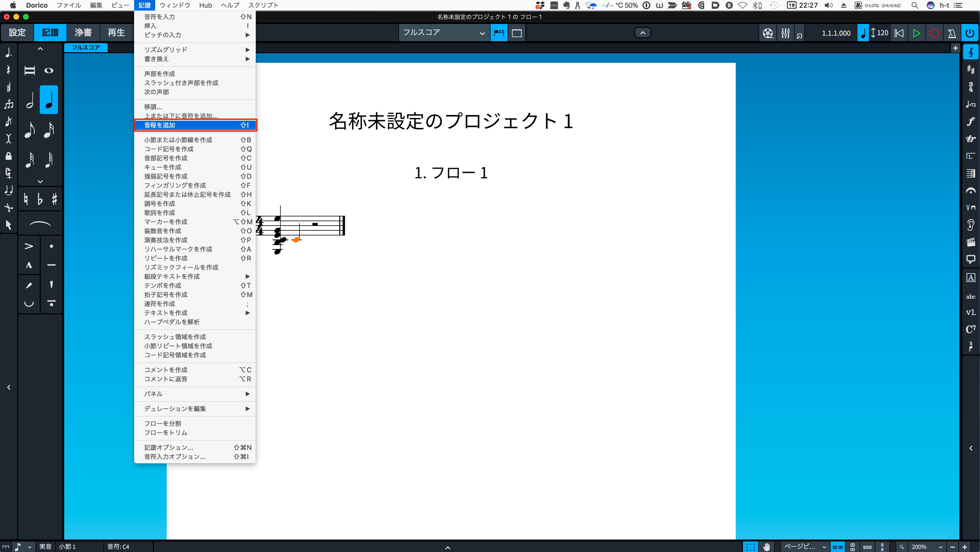Toggle chord input mode
The width and height of the screenshot is (980, 552).
point(8,87)
